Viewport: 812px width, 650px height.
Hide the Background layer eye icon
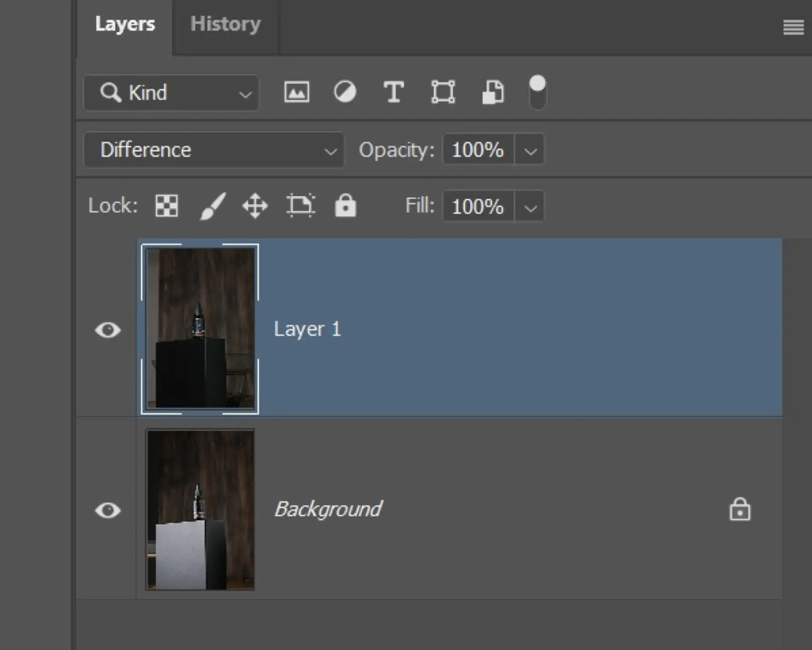pyautogui.click(x=108, y=510)
